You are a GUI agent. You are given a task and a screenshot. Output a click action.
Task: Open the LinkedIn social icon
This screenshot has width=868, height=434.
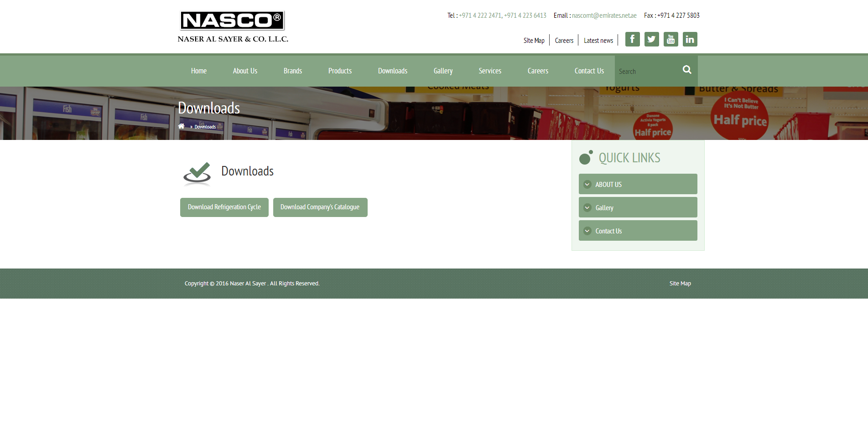[x=690, y=39]
